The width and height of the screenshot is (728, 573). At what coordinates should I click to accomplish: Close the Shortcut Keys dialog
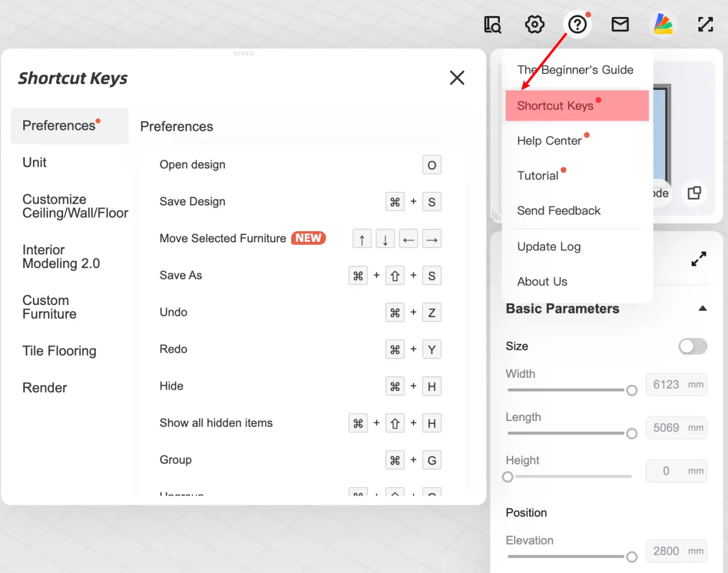(457, 78)
